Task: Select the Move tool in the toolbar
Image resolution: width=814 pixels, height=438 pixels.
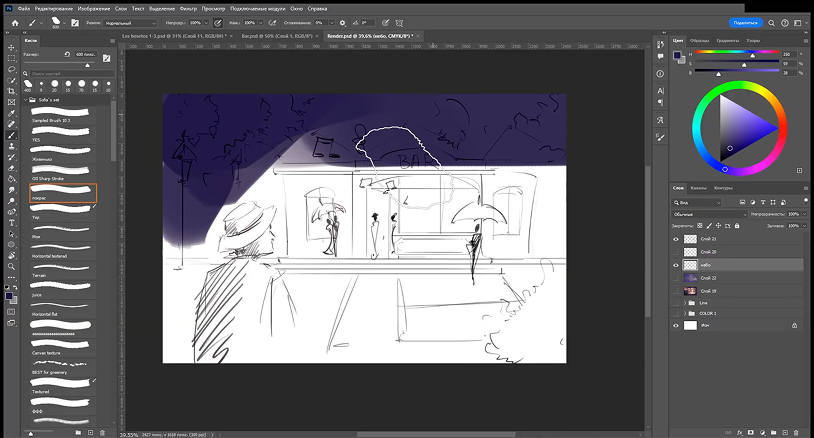Action: click(11, 47)
